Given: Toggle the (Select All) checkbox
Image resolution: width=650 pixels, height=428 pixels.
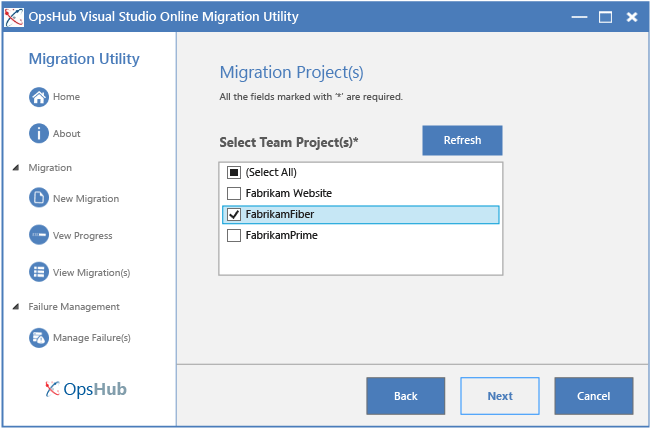Looking at the screenshot, I should [x=234, y=172].
